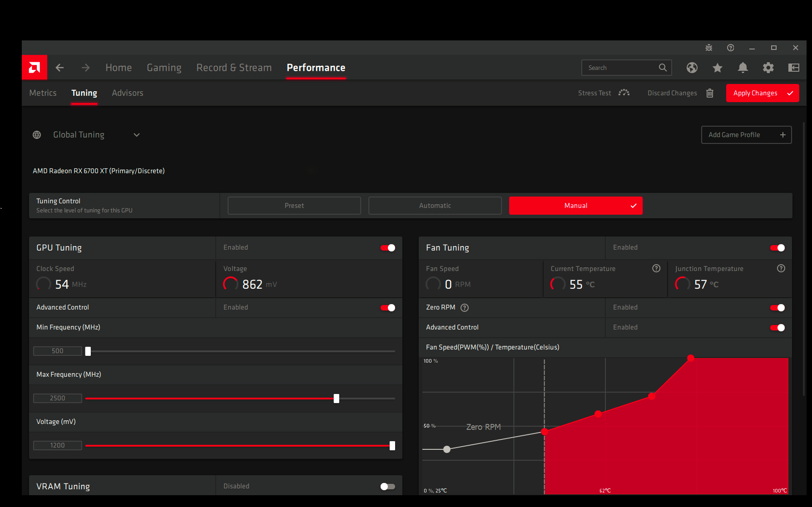Image resolution: width=812 pixels, height=507 pixels.
Task: Open Junction Temperature help icon
Action: pyautogui.click(x=781, y=268)
